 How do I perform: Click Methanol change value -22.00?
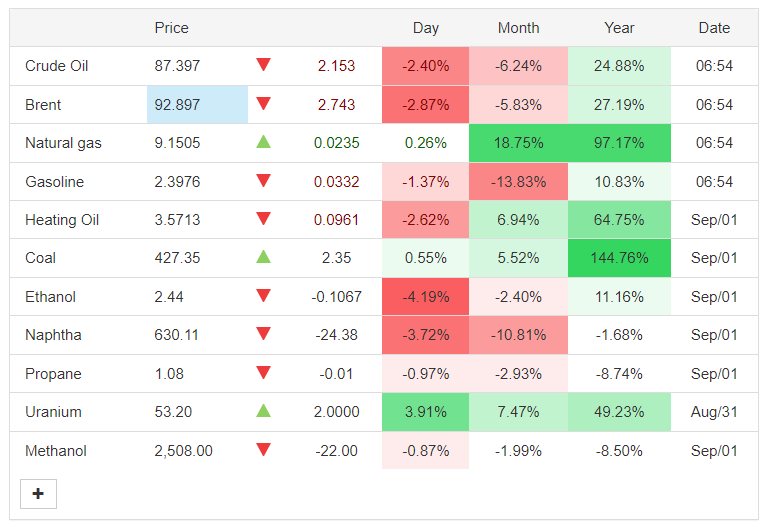tap(336, 451)
